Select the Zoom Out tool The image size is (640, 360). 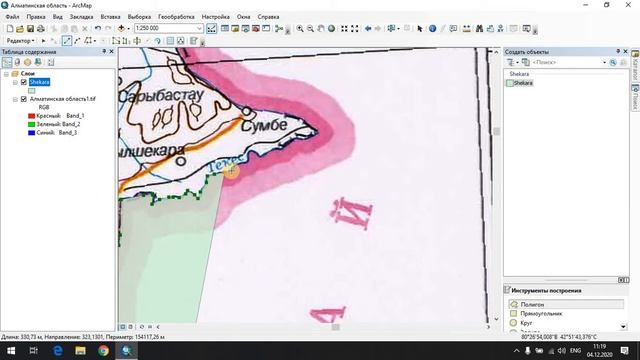point(310,29)
